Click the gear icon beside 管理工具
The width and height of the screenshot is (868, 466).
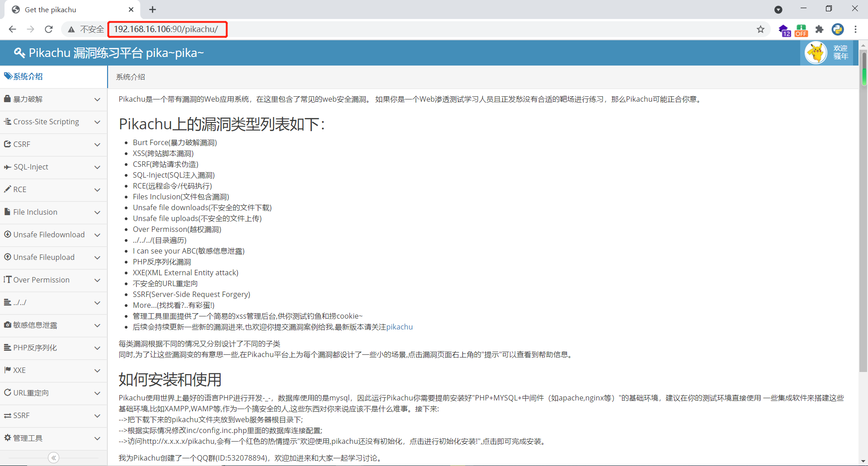[x=7, y=438]
